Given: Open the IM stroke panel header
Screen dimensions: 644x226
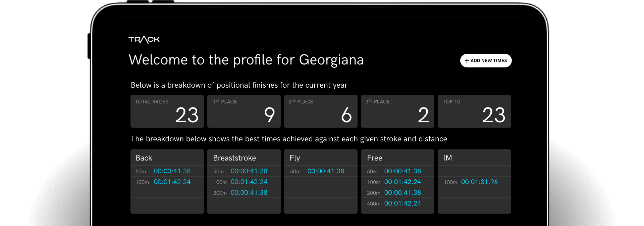Looking at the screenshot, I should coord(447,158).
